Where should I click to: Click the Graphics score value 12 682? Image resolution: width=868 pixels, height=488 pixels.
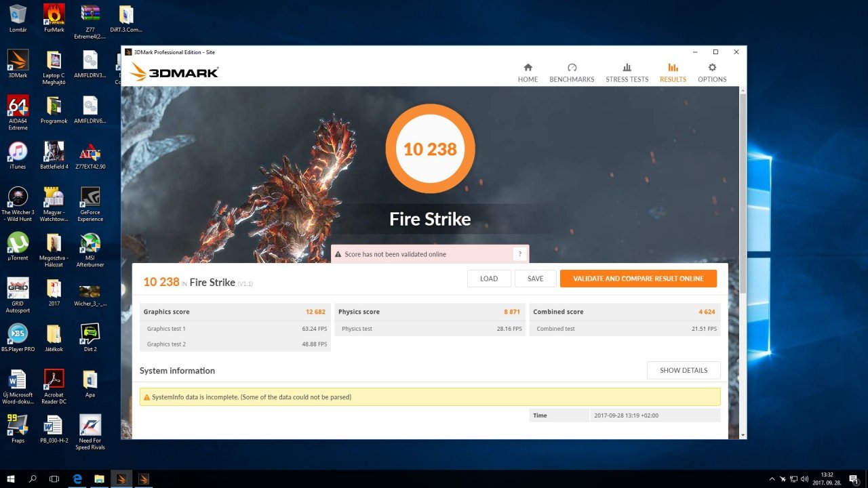point(316,312)
